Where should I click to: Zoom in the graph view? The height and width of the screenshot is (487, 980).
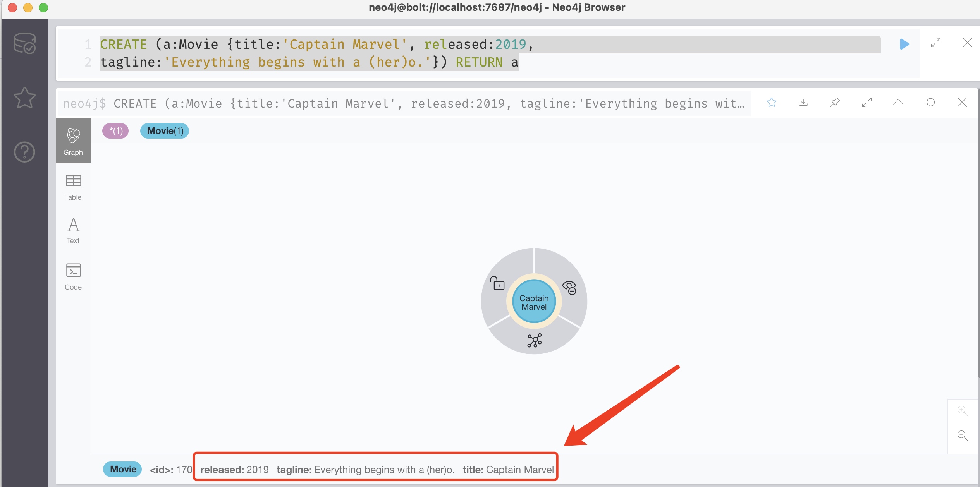(x=962, y=410)
